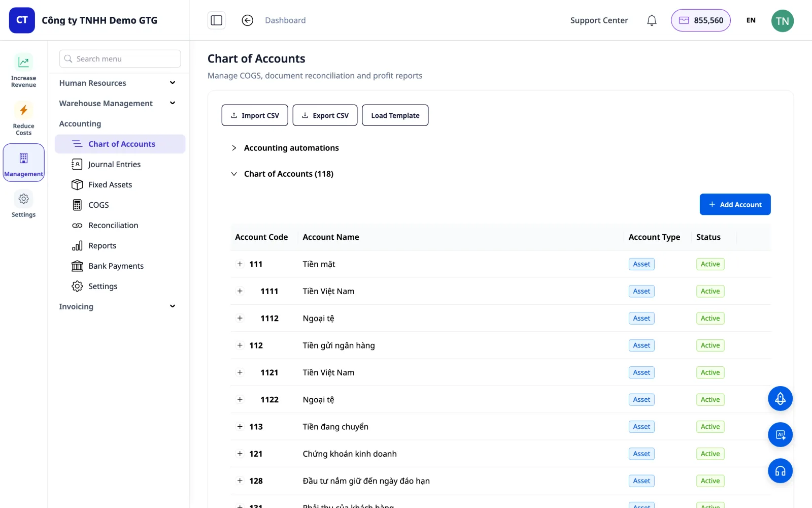Screen dimensions: 812x508
Task: Expand row for account 1121
Action: tap(240, 372)
